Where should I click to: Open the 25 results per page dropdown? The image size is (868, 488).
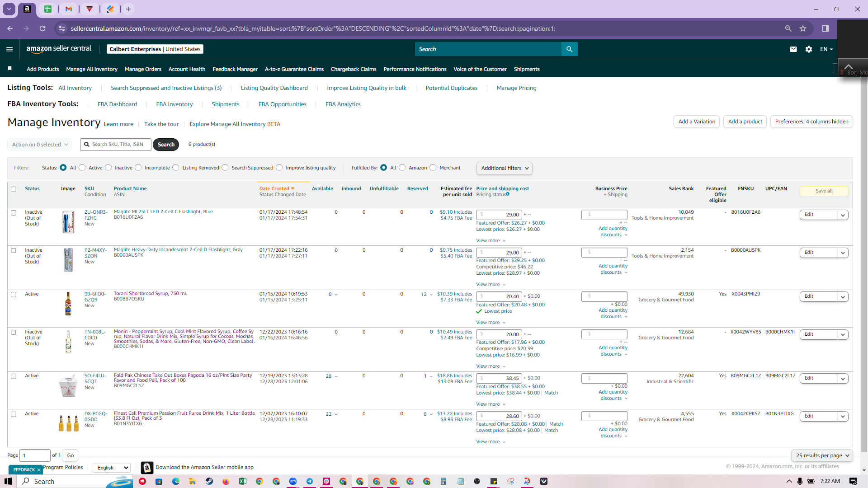point(822,455)
